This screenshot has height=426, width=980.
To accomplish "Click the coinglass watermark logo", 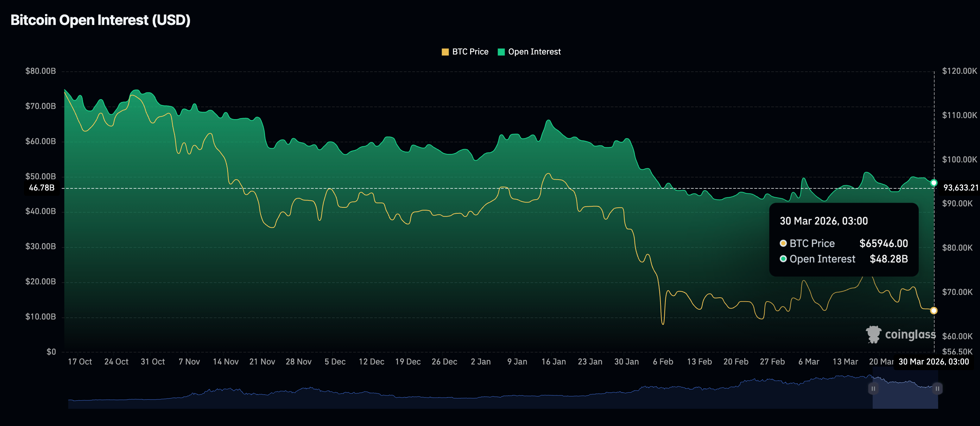I will click(x=873, y=334).
